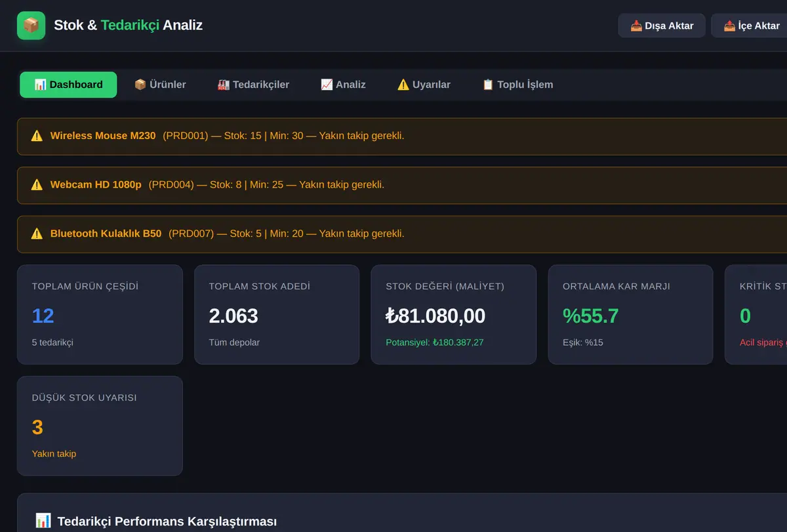Click the Potansiyel: ₺180.387,27 text
Viewport: 787px width, 532px height.
coord(435,342)
